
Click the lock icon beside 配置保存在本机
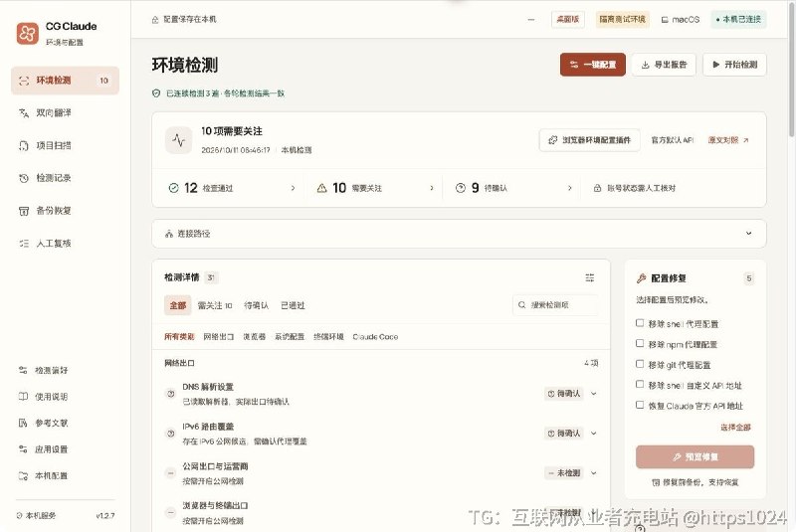tap(155, 20)
